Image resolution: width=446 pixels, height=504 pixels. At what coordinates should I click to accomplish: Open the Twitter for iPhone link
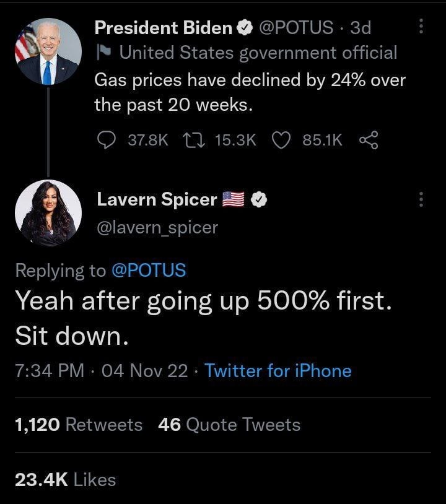click(x=278, y=371)
